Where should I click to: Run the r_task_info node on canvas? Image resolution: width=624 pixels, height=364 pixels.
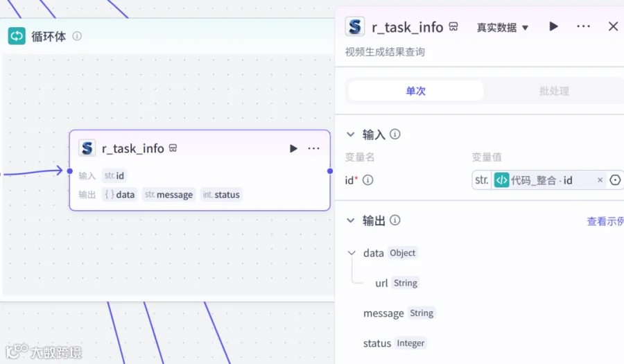coord(293,148)
